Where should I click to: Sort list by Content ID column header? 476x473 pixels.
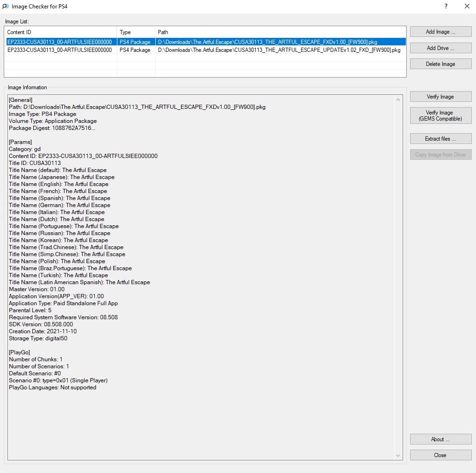click(60, 32)
